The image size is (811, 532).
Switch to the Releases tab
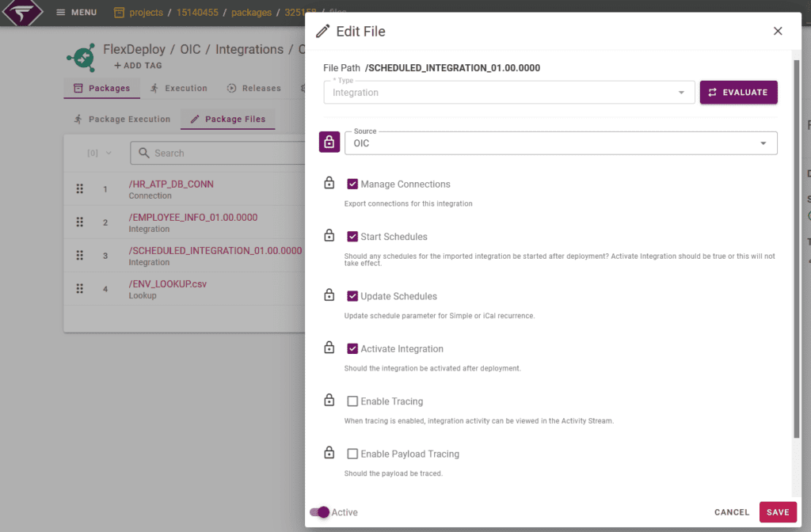[x=254, y=88]
